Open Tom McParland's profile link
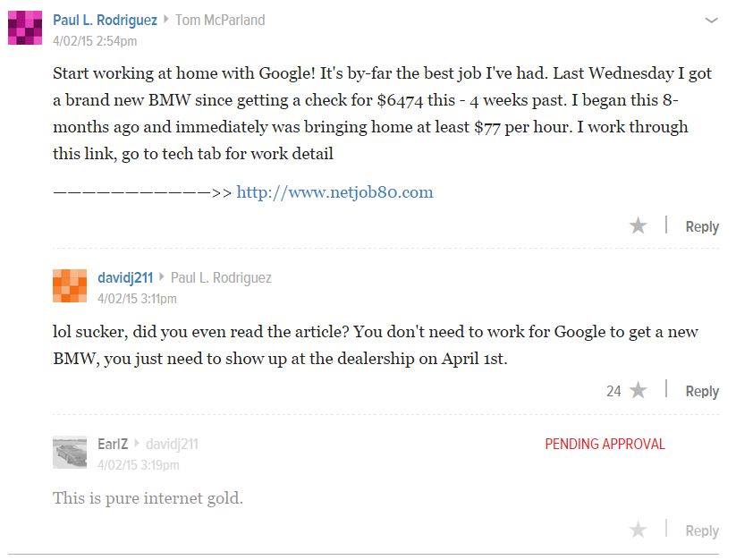This screenshot has width=753, height=560. click(220, 20)
